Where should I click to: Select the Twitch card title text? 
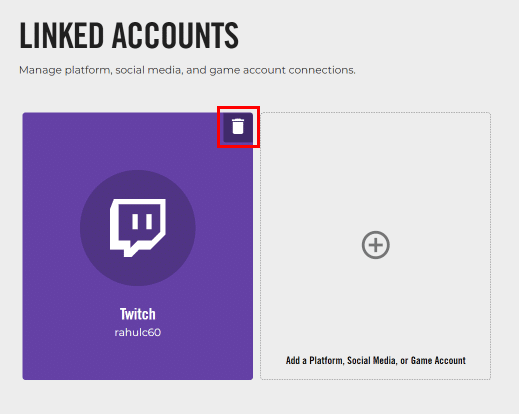[138, 314]
